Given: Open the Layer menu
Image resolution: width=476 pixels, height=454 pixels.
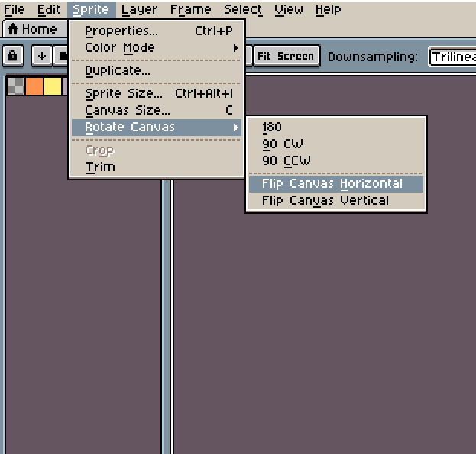Looking at the screenshot, I should pos(139,10).
